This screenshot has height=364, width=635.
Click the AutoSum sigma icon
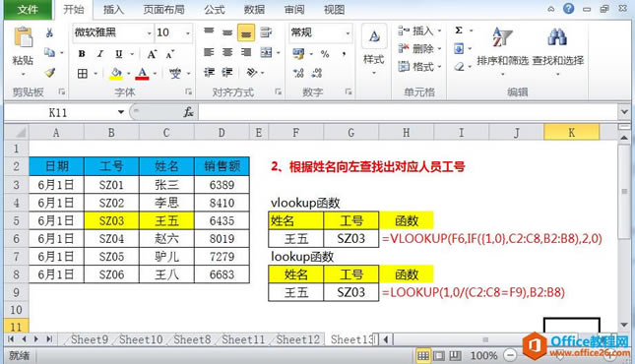(459, 30)
